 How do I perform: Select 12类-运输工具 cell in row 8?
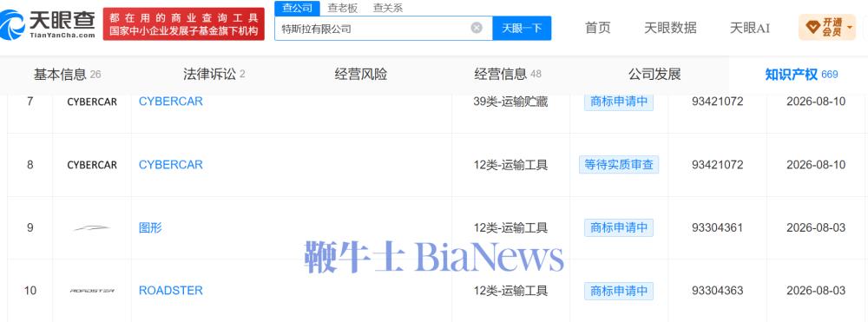pyautogui.click(x=510, y=165)
